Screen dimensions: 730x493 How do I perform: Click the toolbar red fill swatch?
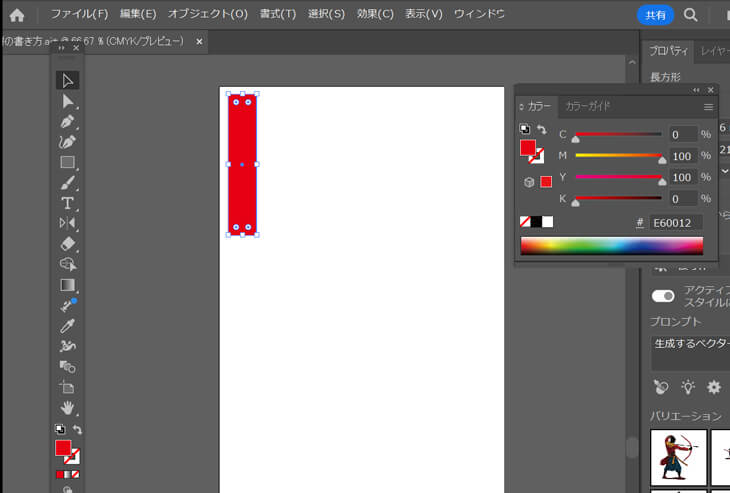coord(63,448)
